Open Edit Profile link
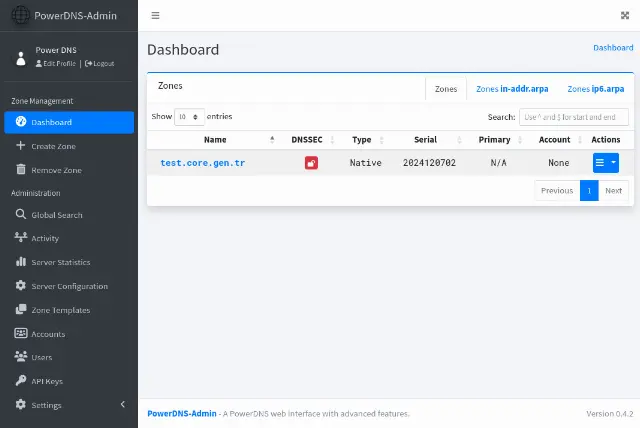Image resolution: width=640 pixels, height=428 pixels. click(56, 64)
